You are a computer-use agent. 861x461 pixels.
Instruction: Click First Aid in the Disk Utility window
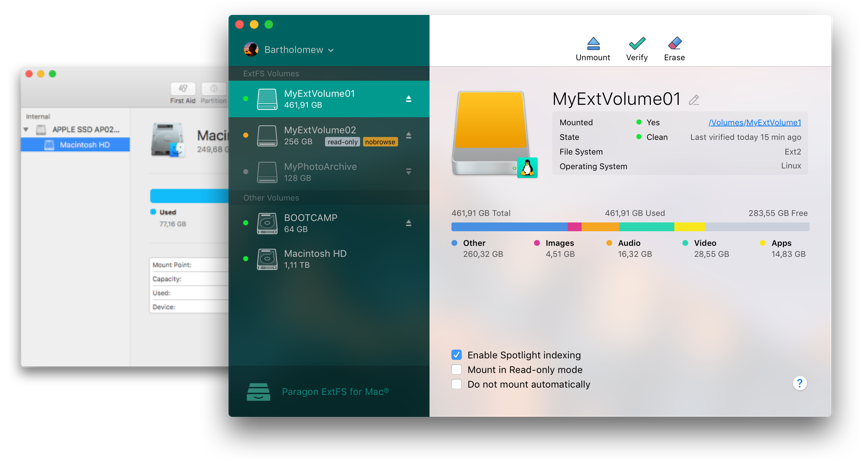pyautogui.click(x=183, y=93)
